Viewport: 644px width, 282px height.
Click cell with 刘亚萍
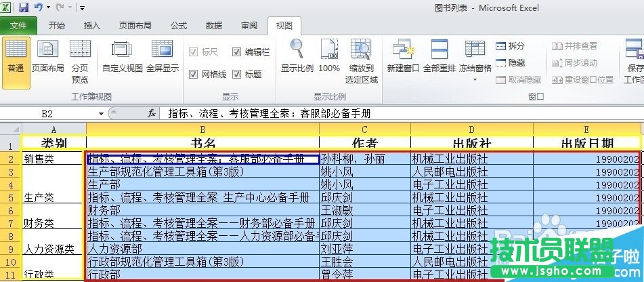pyautogui.click(x=365, y=249)
